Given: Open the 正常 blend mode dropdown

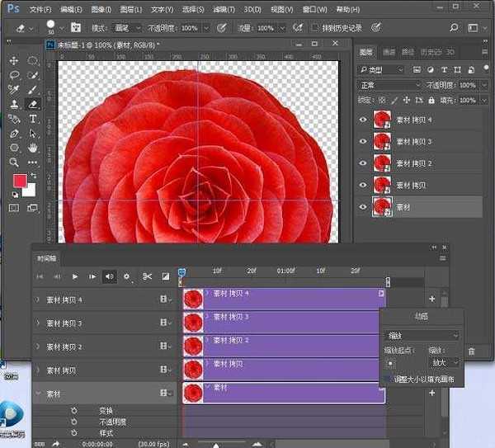Looking at the screenshot, I should [388, 85].
